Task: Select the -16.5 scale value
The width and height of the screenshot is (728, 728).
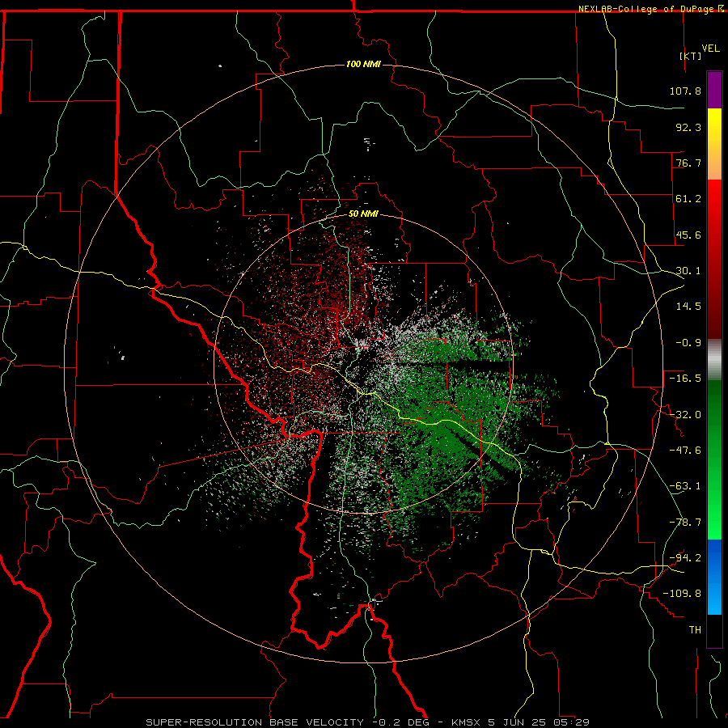Action: pyautogui.click(x=685, y=379)
